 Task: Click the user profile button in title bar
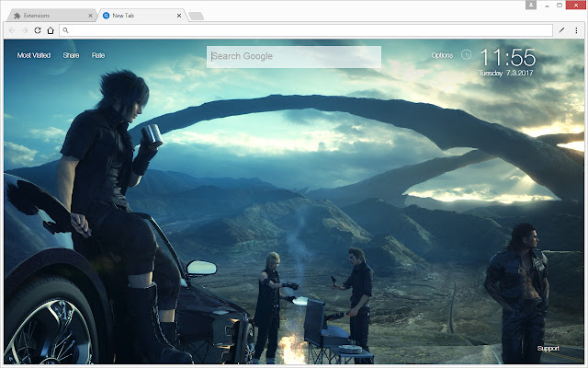[531, 5]
